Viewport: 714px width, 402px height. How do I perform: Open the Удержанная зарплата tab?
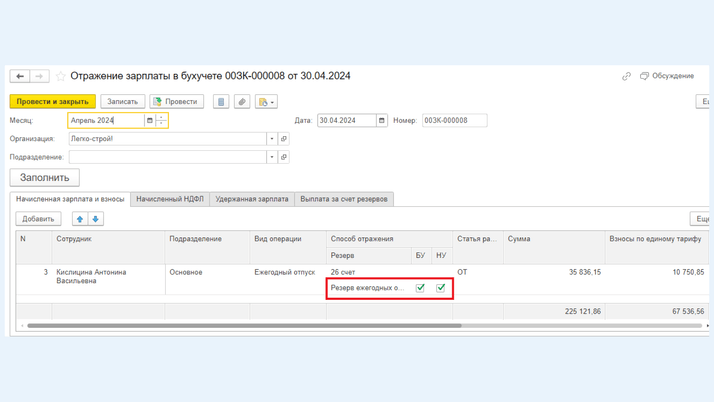[x=252, y=199]
